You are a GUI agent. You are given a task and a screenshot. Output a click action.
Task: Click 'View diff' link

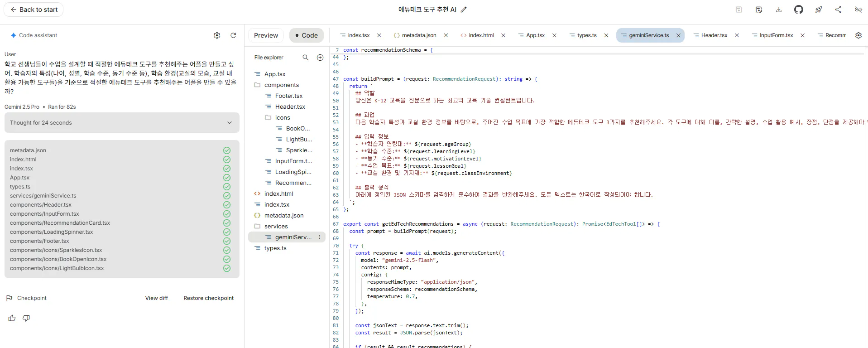pyautogui.click(x=156, y=298)
